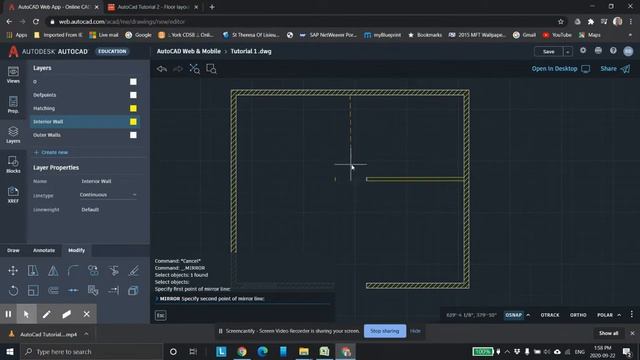Select the Screencastify mouse cursor tool
This screenshot has height=360, width=640.
coord(27,314)
